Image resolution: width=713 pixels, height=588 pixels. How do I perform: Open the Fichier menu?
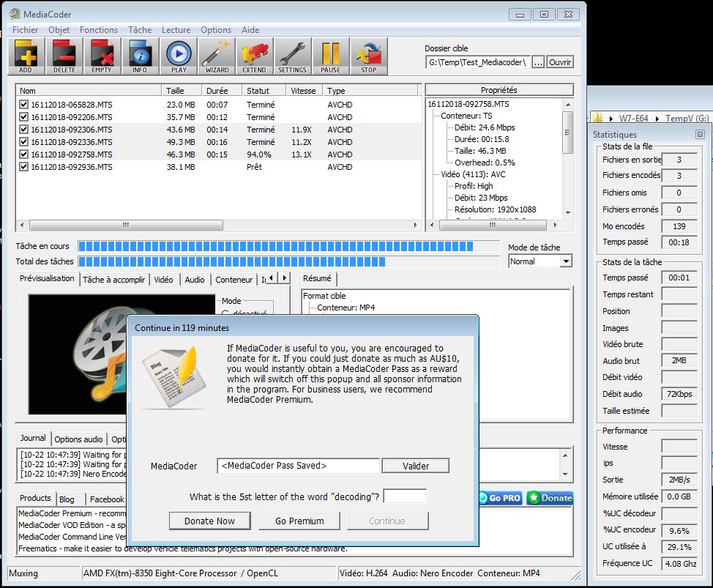click(x=25, y=30)
